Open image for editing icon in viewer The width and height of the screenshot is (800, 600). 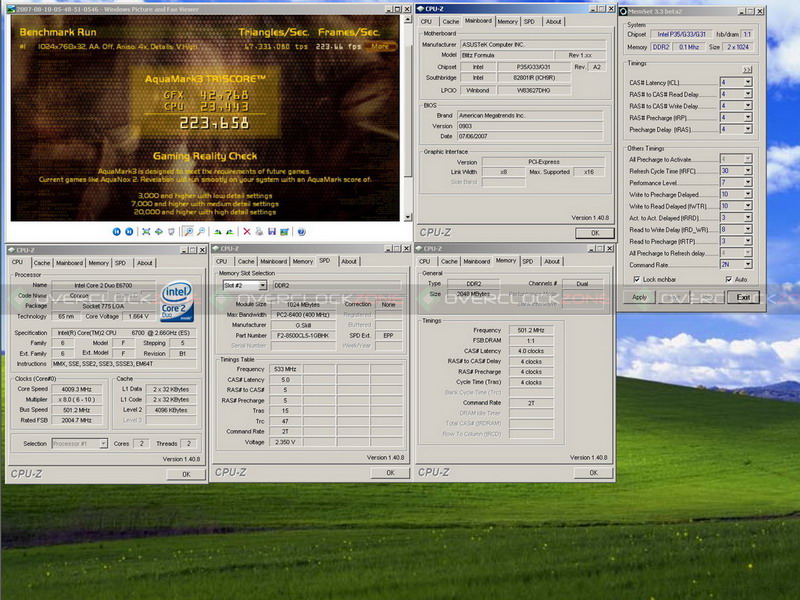coord(284,232)
